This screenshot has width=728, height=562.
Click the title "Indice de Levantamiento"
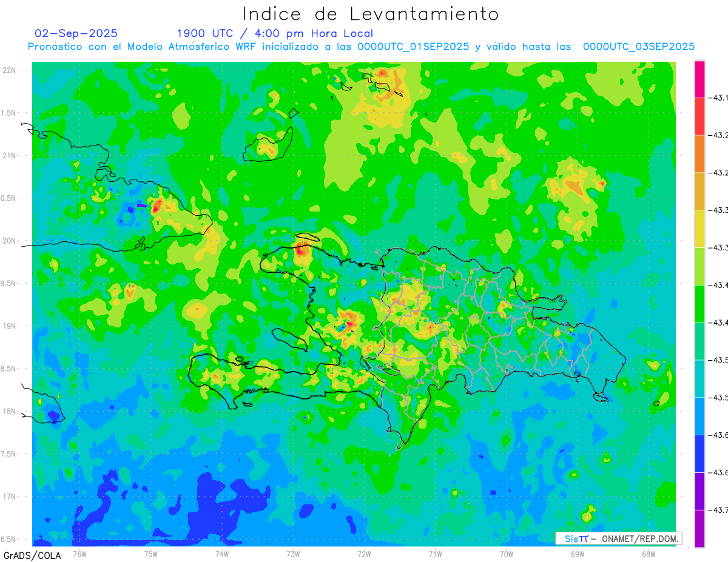tap(371, 13)
